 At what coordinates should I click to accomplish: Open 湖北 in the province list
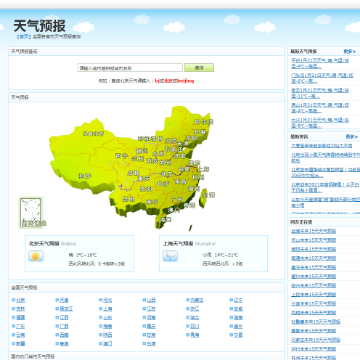click(x=195, y=318)
